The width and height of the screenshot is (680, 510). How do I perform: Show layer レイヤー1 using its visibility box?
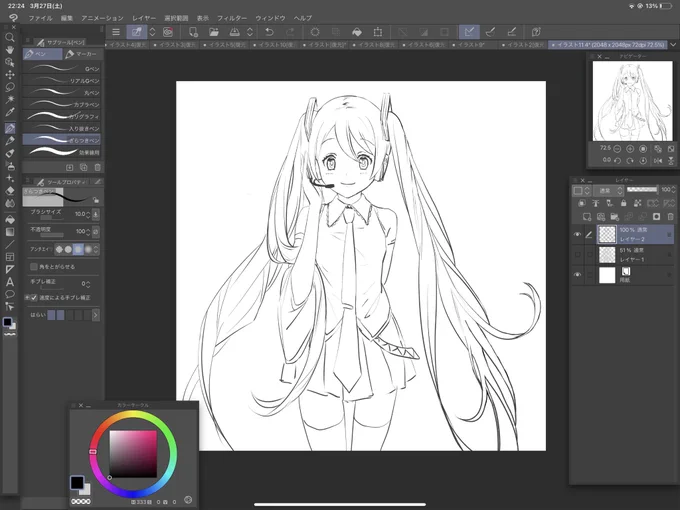tap(577, 255)
